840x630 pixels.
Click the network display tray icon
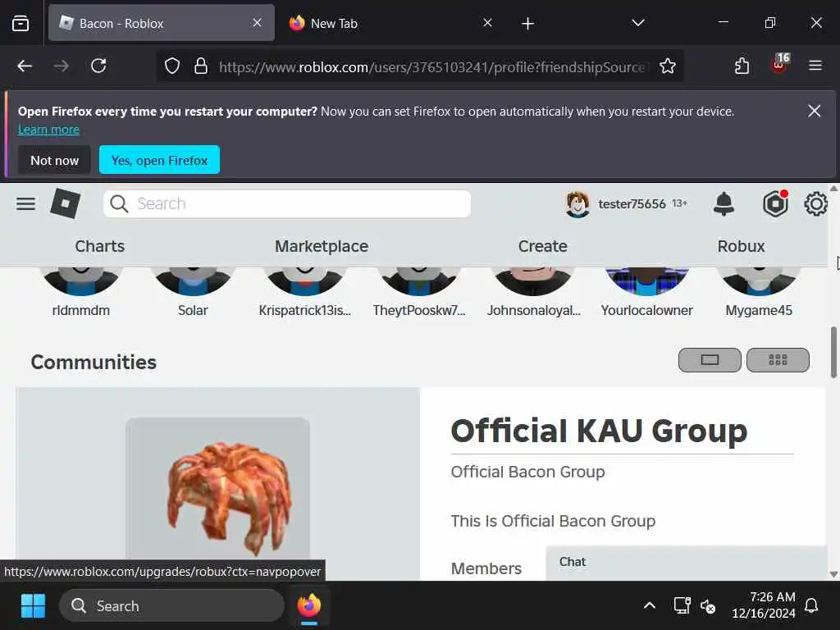point(682,605)
